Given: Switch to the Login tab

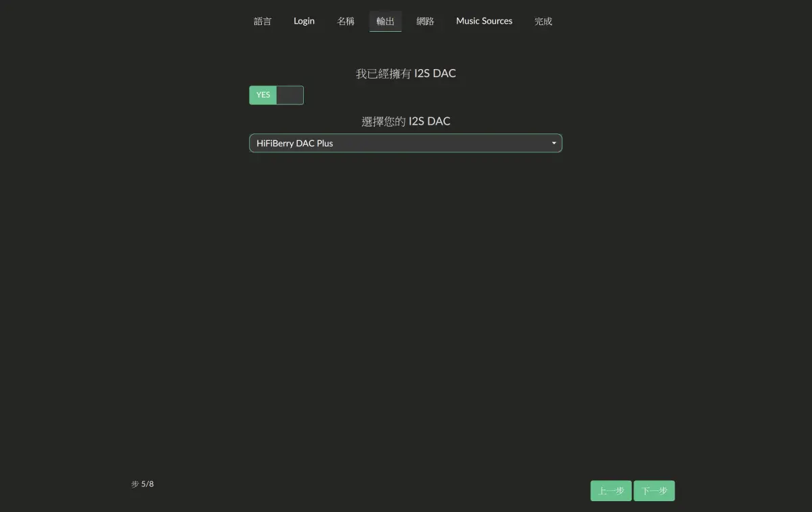Looking at the screenshot, I should click(x=304, y=21).
